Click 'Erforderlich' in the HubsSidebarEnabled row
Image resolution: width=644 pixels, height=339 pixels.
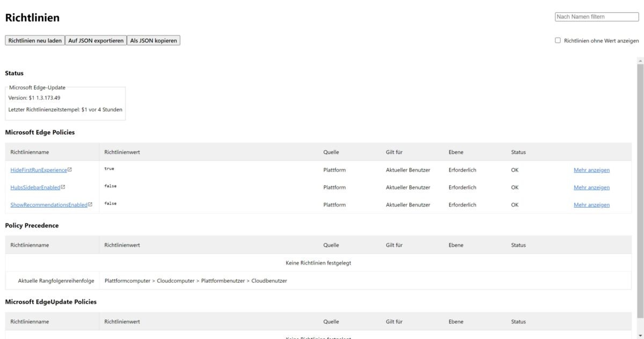(462, 187)
